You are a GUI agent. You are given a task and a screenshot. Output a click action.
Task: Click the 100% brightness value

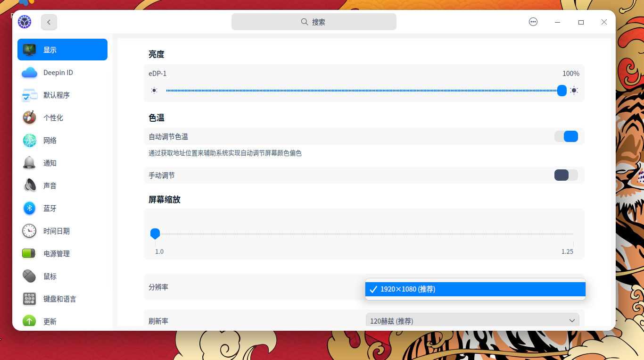pos(571,74)
